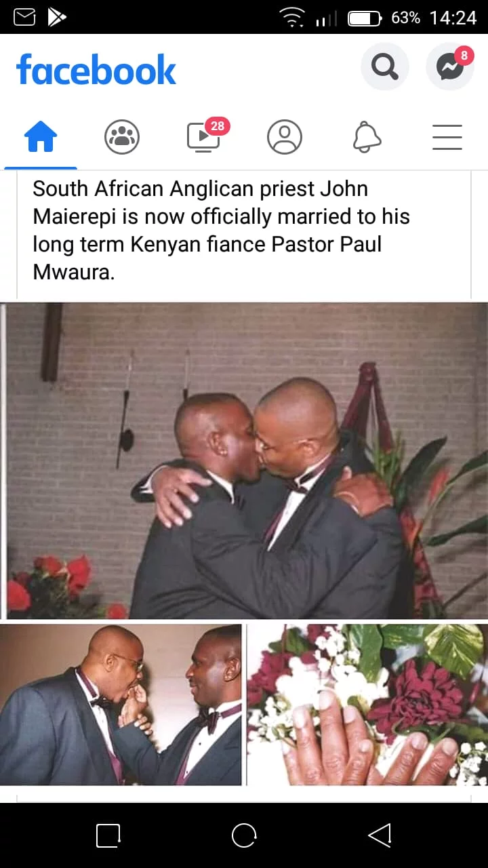This screenshot has height=868, width=488.
Task: Open the Groups tab icon
Action: coord(122,137)
